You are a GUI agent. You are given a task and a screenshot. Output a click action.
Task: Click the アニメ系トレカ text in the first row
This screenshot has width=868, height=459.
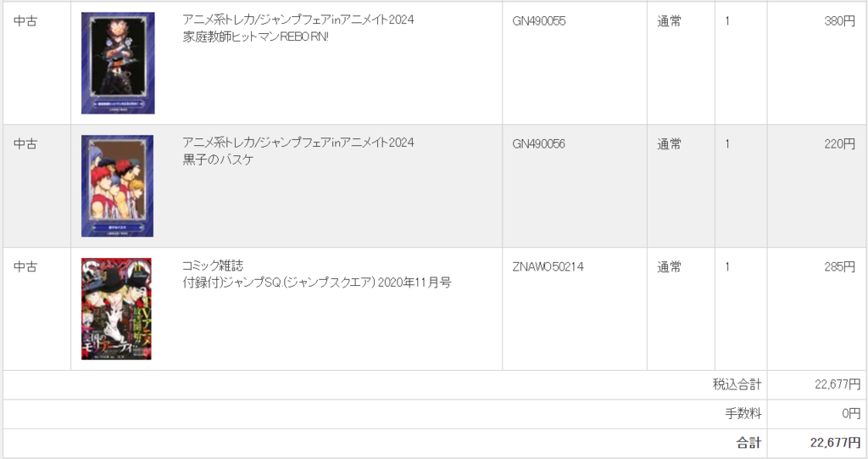tap(218, 20)
